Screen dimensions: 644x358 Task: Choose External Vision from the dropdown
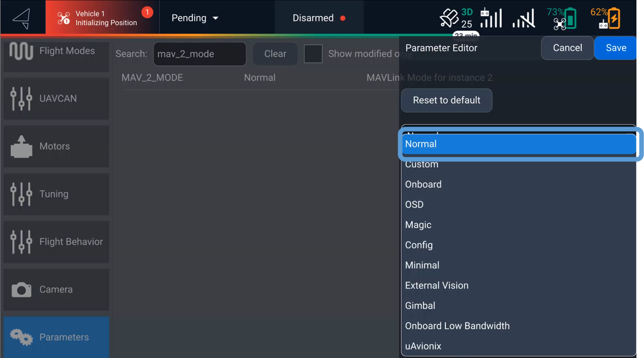click(436, 285)
